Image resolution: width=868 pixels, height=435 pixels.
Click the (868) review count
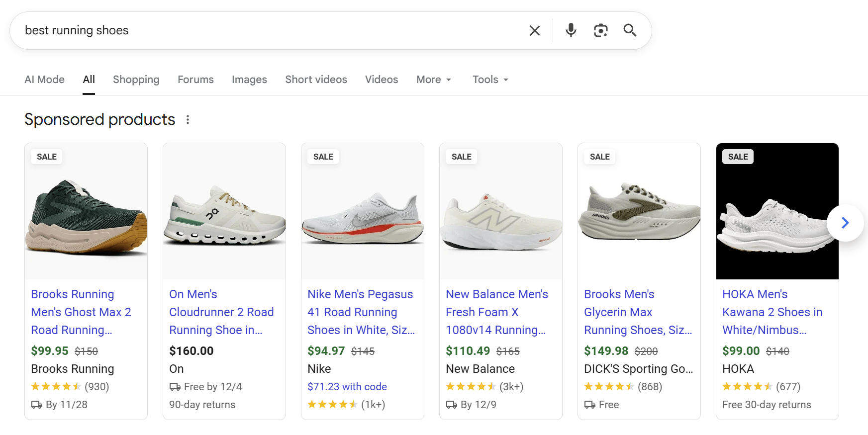[x=650, y=387]
